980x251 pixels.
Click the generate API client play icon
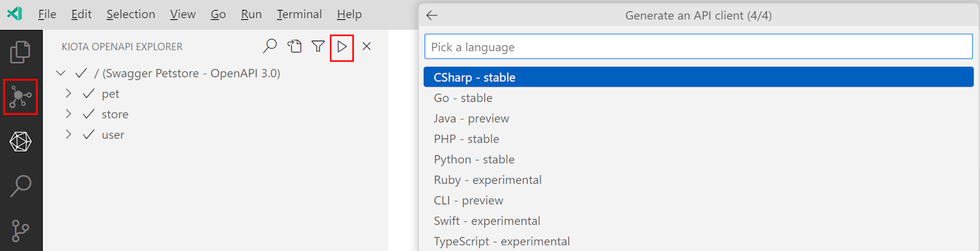coord(342,47)
